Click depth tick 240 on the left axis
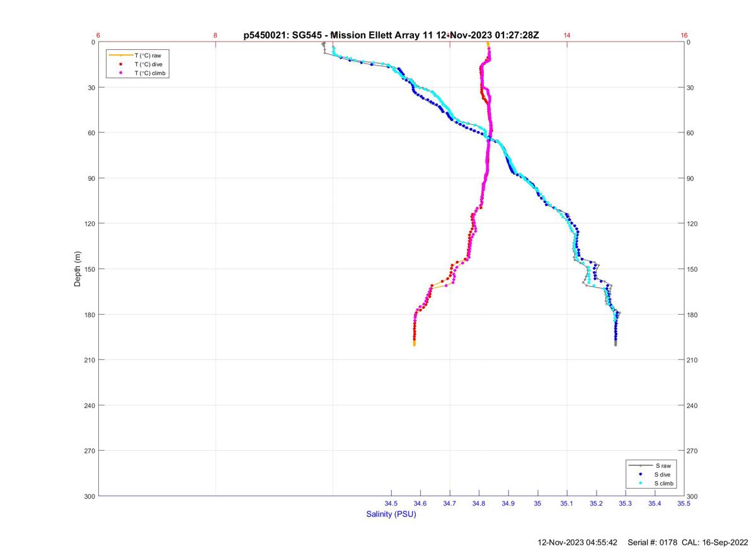This screenshot has height=558, width=756. (89, 405)
